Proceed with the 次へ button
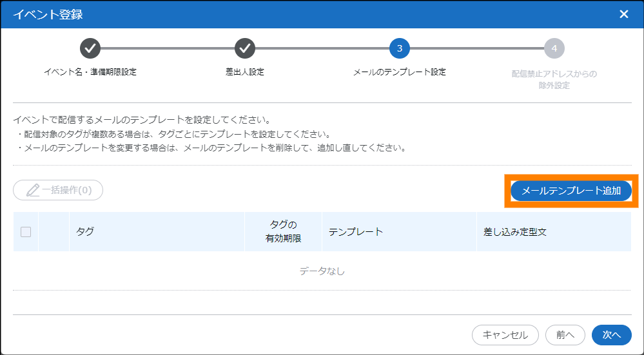This screenshot has height=355, width=644. [x=611, y=334]
